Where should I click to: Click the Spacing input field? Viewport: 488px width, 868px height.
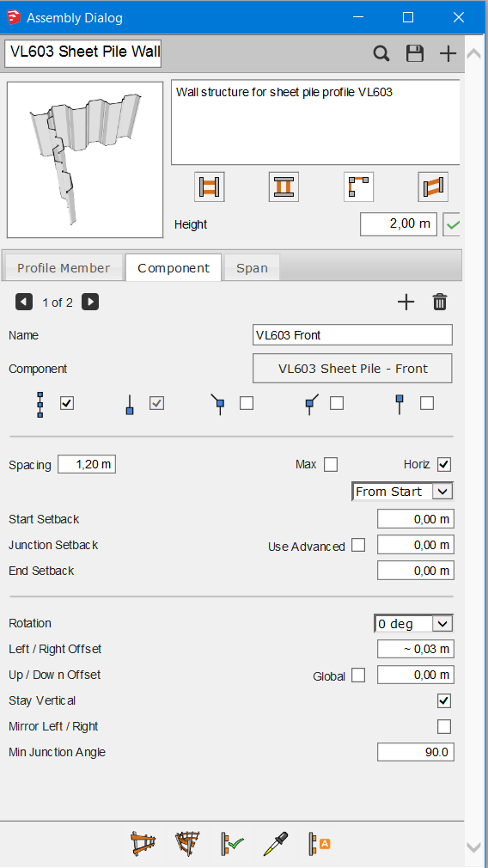pyautogui.click(x=87, y=464)
